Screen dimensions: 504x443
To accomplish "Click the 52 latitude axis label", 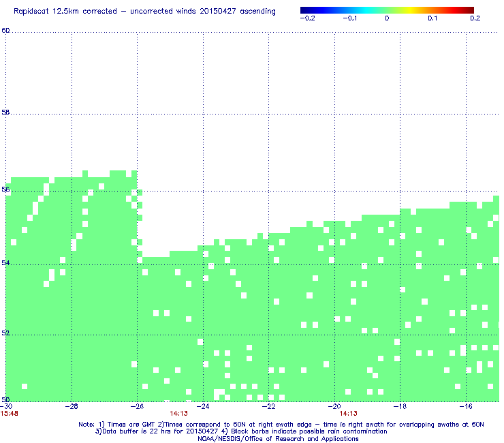I will click(5, 333).
